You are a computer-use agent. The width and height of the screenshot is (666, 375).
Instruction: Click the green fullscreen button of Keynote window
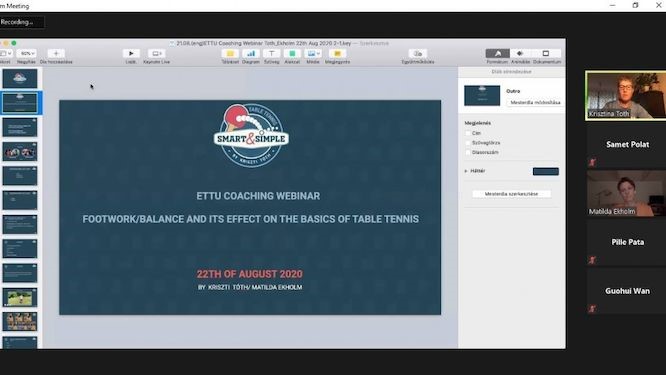point(14,43)
